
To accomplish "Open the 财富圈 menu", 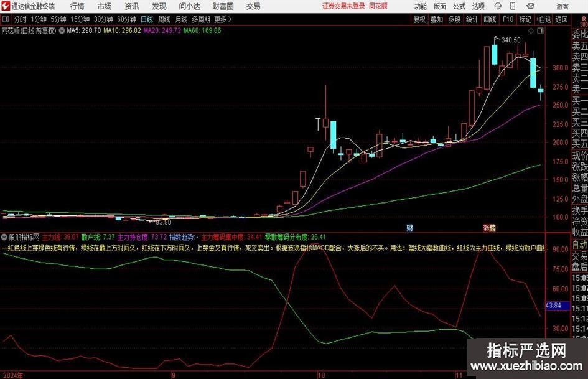I will point(223,6).
